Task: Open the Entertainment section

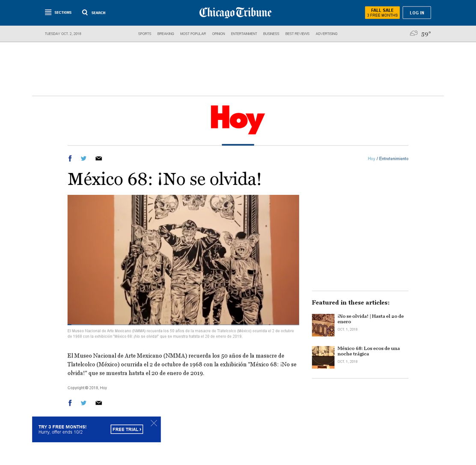Action: [x=244, y=34]
